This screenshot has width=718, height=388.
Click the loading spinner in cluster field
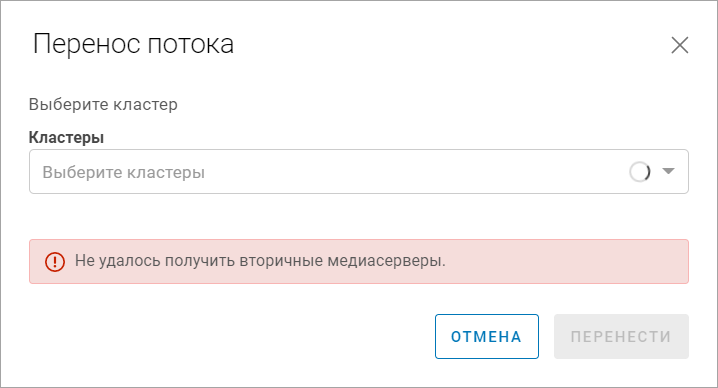point(639,172)
